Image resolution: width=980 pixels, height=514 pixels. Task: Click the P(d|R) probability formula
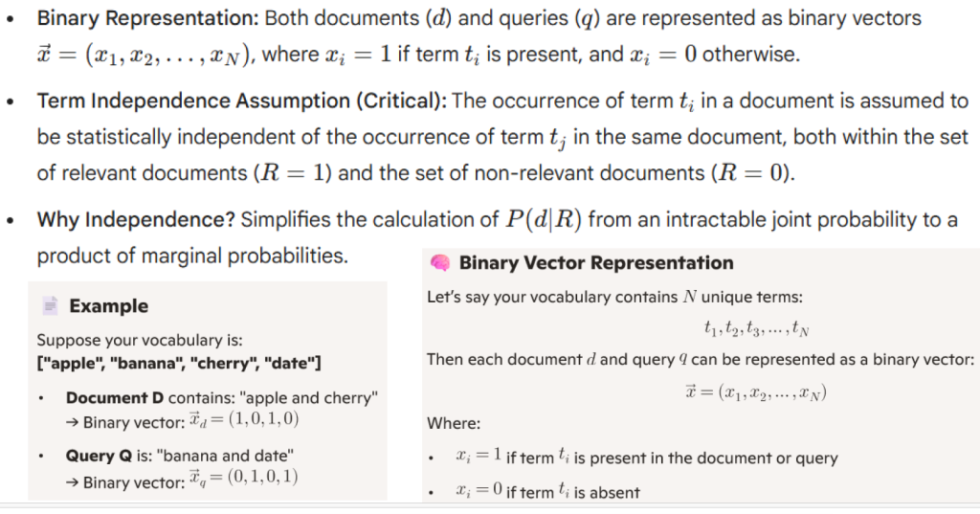click(544, 220)
